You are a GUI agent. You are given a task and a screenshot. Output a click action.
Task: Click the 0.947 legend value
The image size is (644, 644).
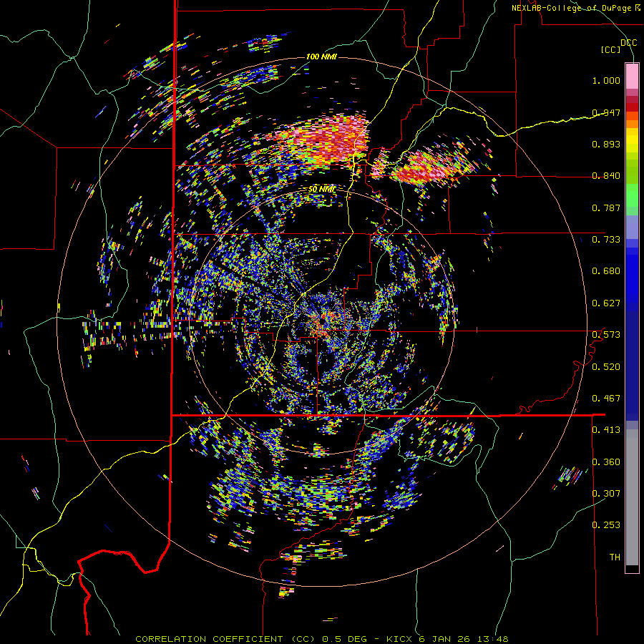coord(606,112)
